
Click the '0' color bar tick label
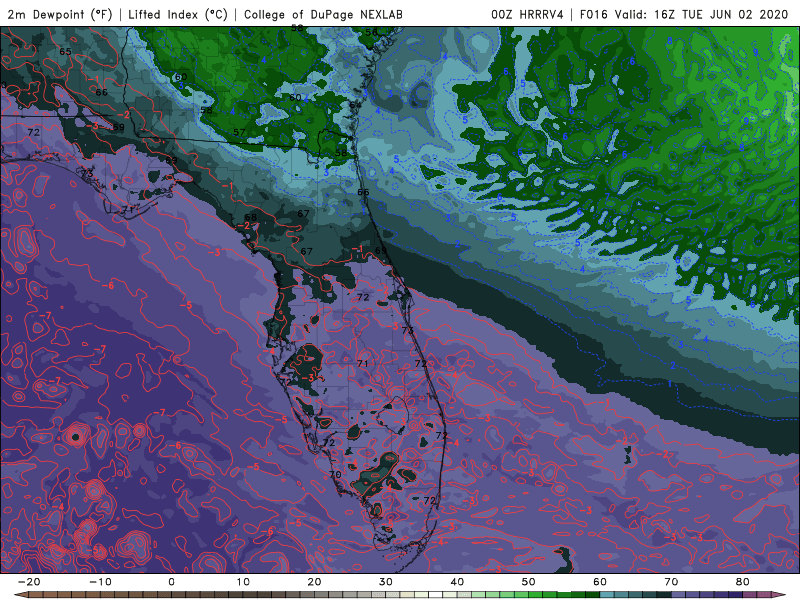[171, 582]
